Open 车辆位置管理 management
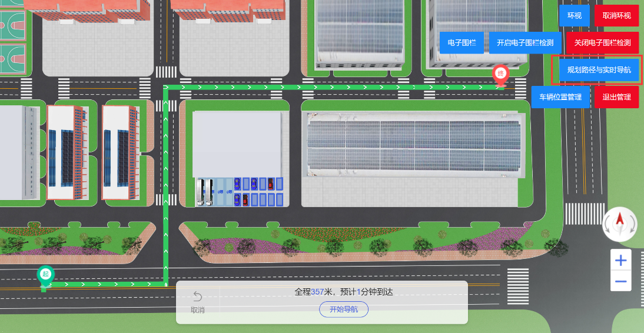This screenshot has height=333, width=644. click(560, 97)
